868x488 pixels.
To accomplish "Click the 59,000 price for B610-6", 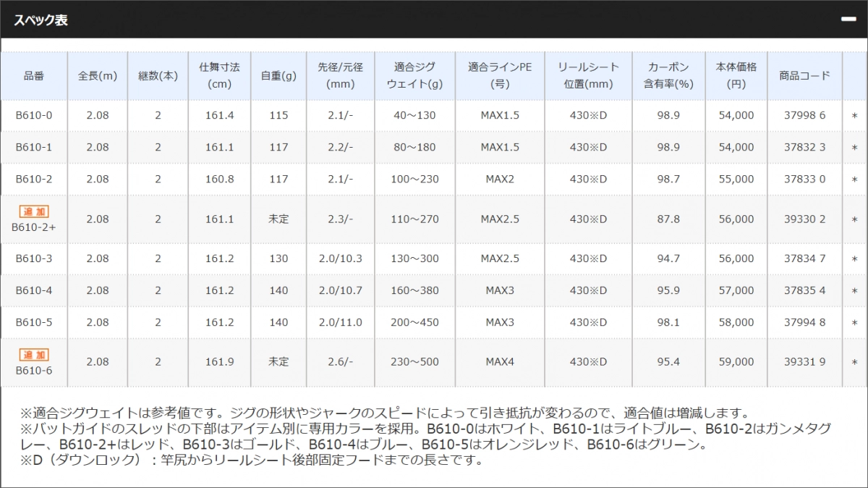I will [x=736, y=362].
